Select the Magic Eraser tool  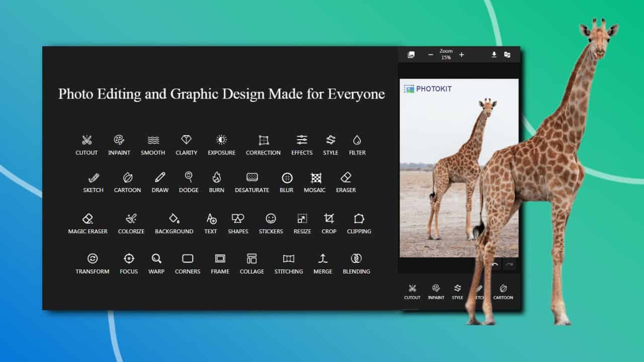pos(88,219)
